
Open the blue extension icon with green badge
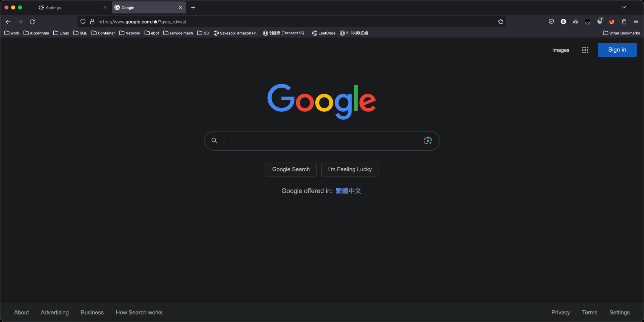[x=600, y=21]
